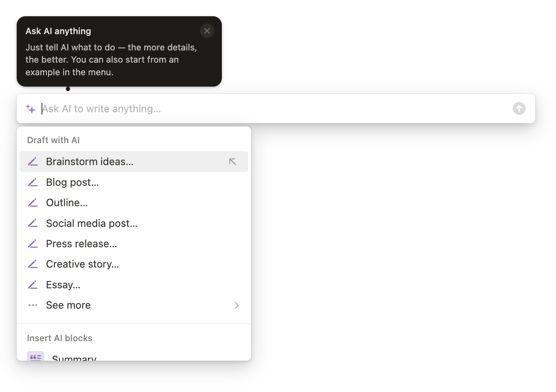Click the pencil icon beside Press release

click(x=33, y=244)
